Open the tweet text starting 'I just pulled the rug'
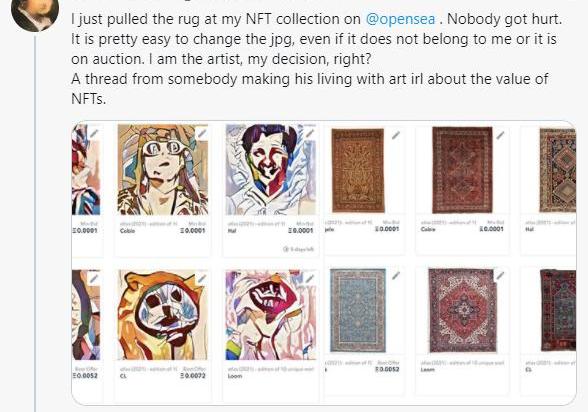This screenshot has height=412, width=588. (x=317, y=59)
